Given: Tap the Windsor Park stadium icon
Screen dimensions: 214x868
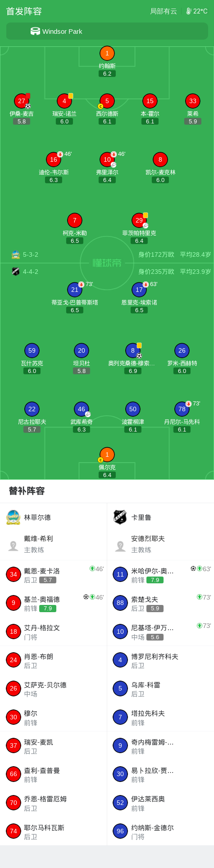Looking at the screenshot, I should coord(35,31).
